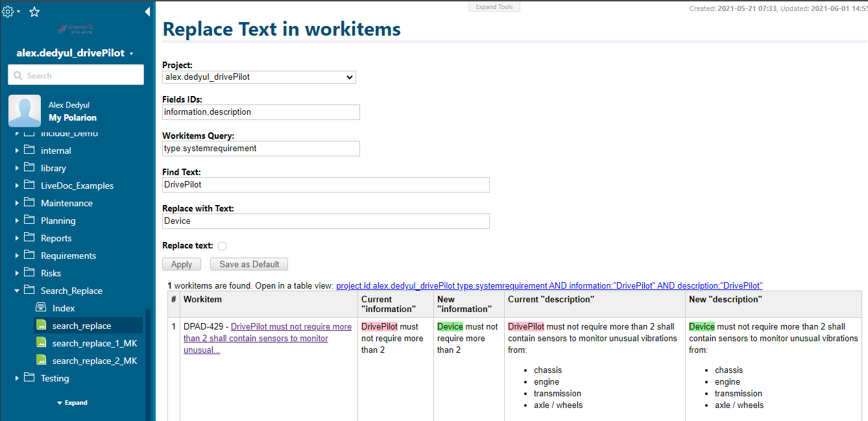The width and height of the screenshot is (868, 421).
Task: Click the sidebar vertical scrollbar
Action: pos(148,363)
